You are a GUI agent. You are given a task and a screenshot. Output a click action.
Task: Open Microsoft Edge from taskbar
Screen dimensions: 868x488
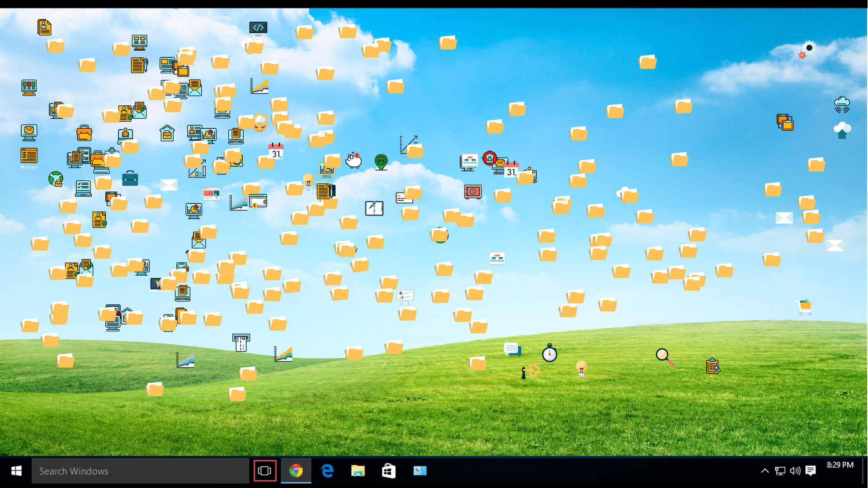click(327, 471)
